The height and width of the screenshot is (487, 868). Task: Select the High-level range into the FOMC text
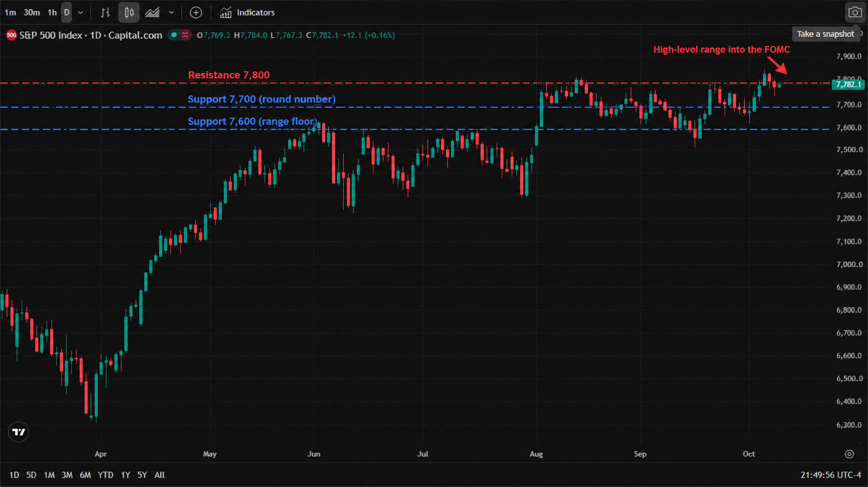click(721, 49)
